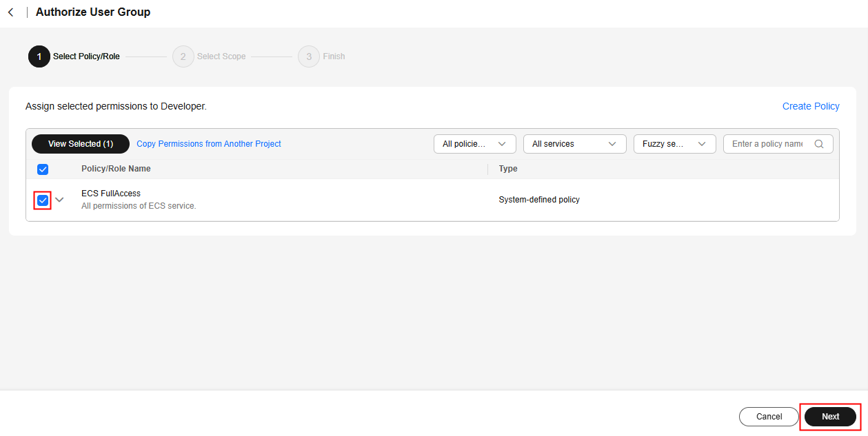The height and width of the screenshot is (436, 868).
Task: Click the Type column header
Action: pos(508,169)
